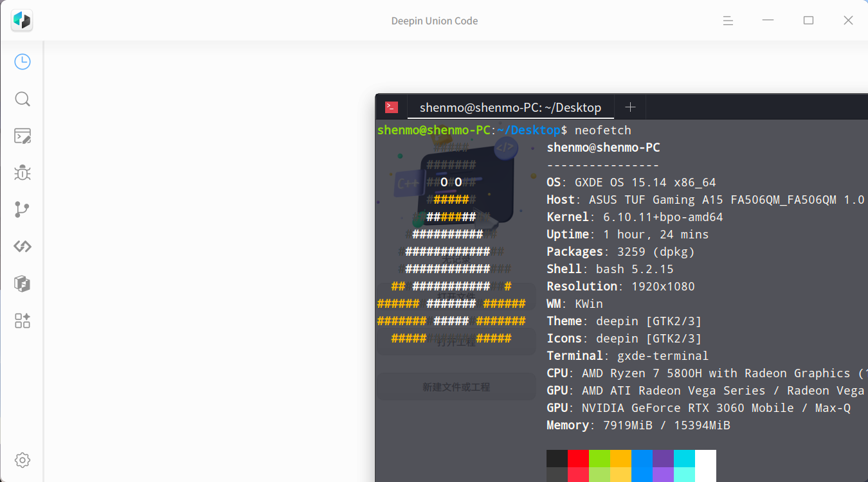Select the shenmo@shenmo-PC: ~/Desktop terminal tab
The height and width of the screenshot is (482, 868).
pos(511,107)
